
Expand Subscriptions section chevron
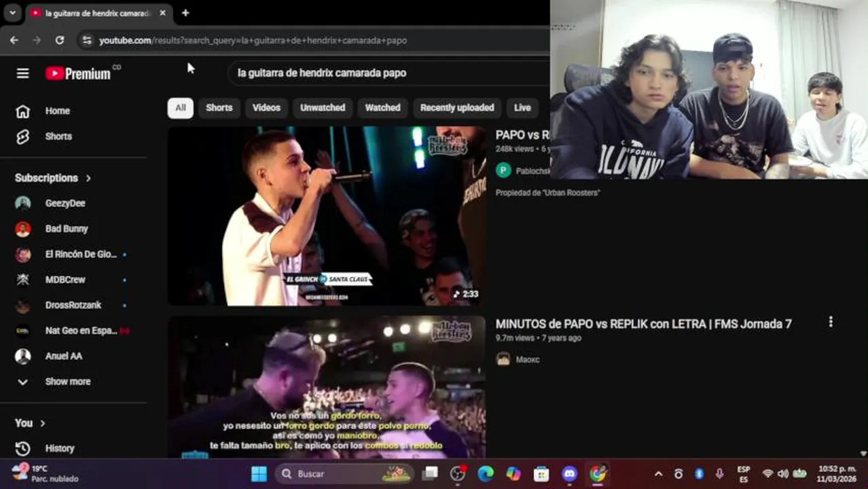click(88, 178)
